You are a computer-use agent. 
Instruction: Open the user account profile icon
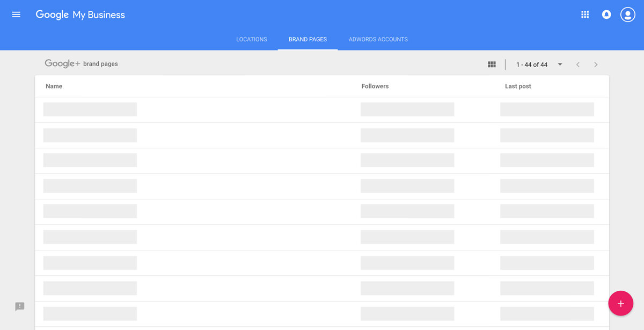point(627,15)
